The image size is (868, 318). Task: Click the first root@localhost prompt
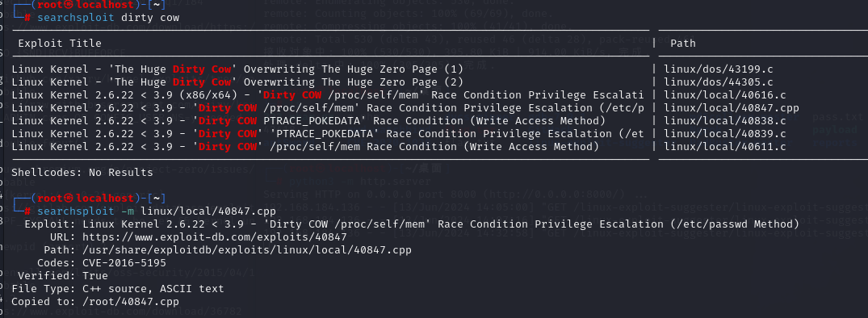click(89, 5)
